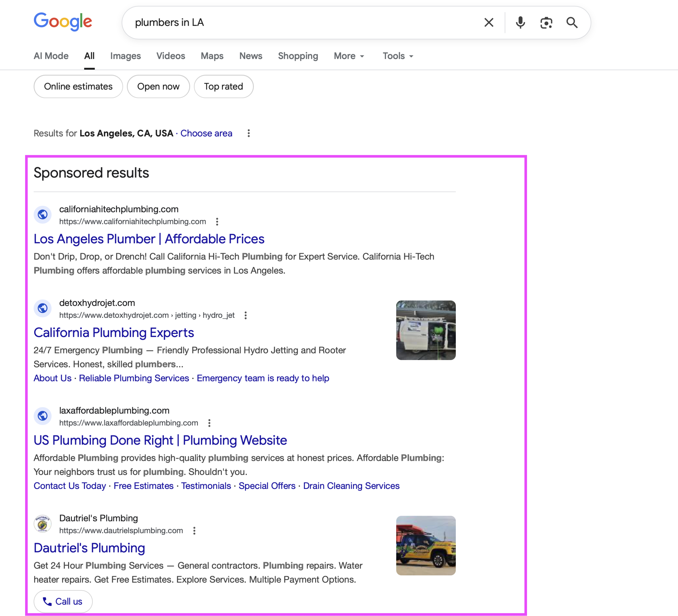Open Free Estimates sitelink
This screenshot has width=678, height=616.
click(143, 485)
